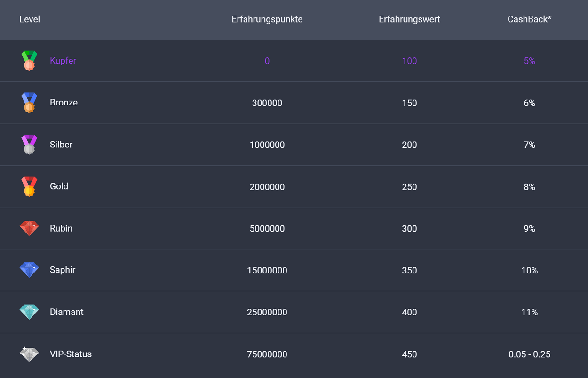The image size is (588, 378).
Task: Click the 450 Erfahrungswert for VIP-Status
Action: pyautogui.click(x=409, y=354)
